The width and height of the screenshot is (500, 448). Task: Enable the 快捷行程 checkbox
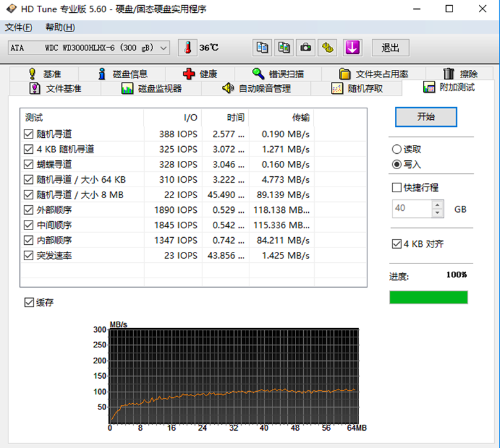(x=397, y=188)
